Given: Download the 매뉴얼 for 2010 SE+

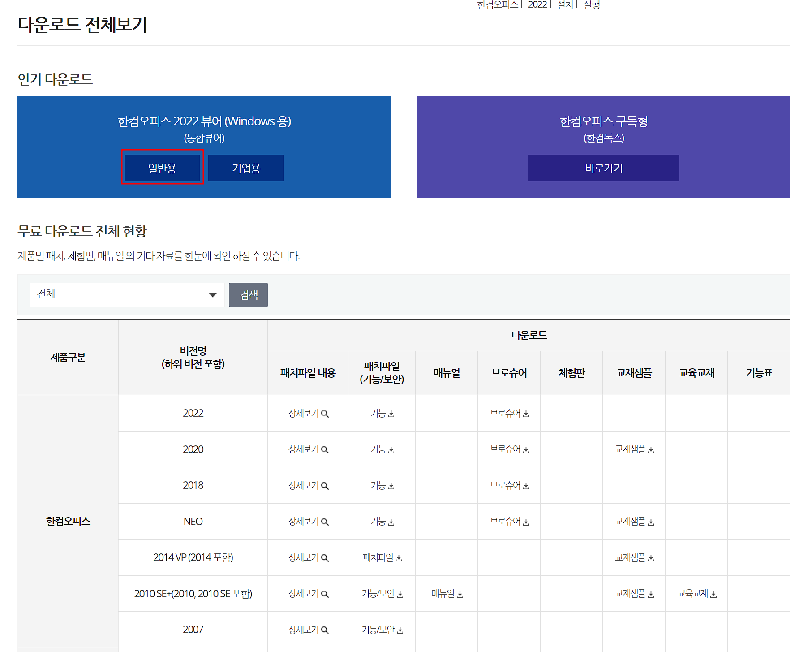Looking at the screenshot, I should pyautogui.click(x=446, y=594).
